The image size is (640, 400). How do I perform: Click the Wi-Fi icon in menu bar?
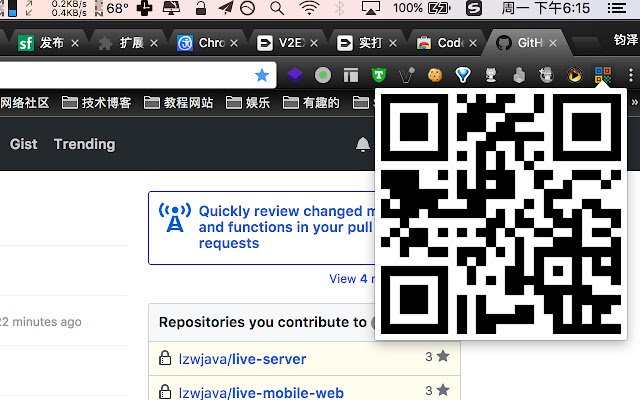point(309,8)
